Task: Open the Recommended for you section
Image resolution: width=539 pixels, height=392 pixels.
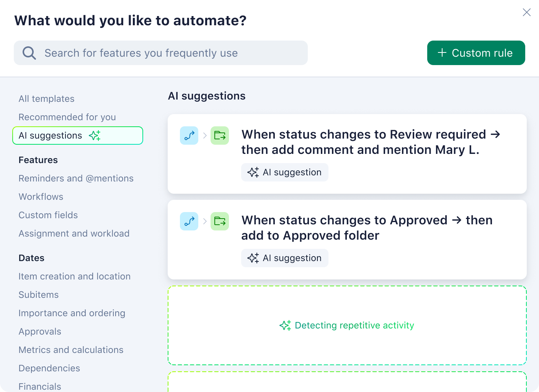Action: coord(67,117)
